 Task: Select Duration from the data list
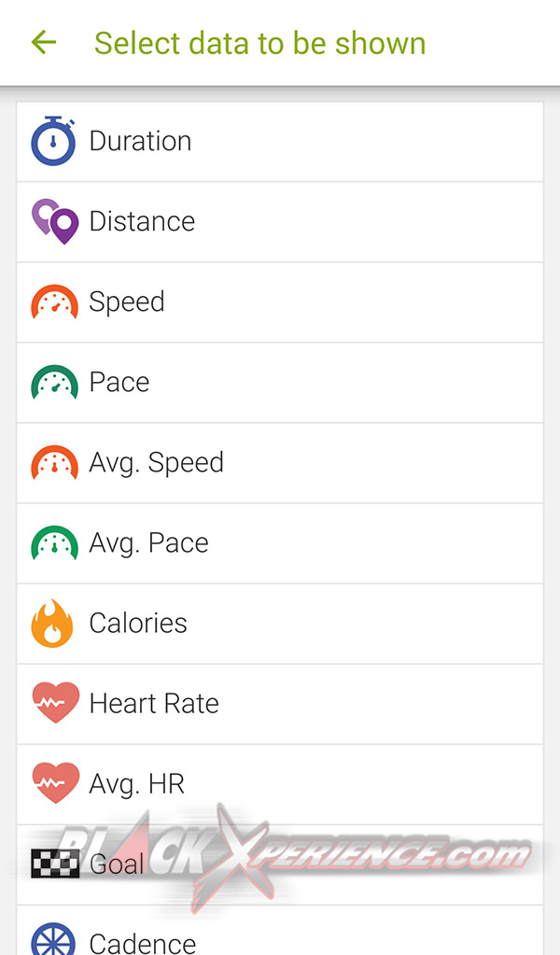[x=140, y=142]
